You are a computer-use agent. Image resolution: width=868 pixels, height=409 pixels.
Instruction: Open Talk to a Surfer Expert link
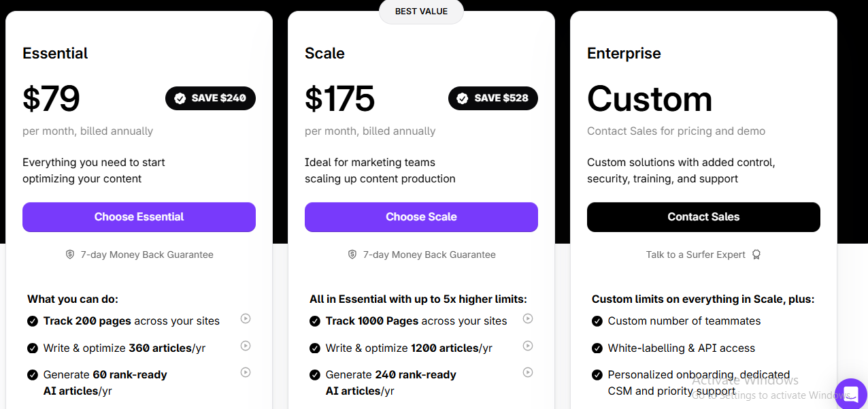point(696,255)
